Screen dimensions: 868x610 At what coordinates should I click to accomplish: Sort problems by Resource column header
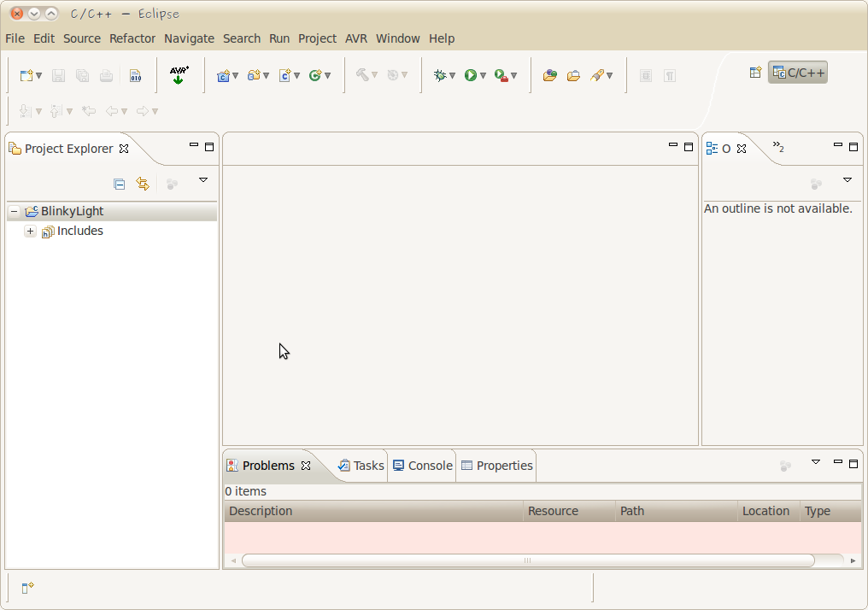tap(569, 511)
